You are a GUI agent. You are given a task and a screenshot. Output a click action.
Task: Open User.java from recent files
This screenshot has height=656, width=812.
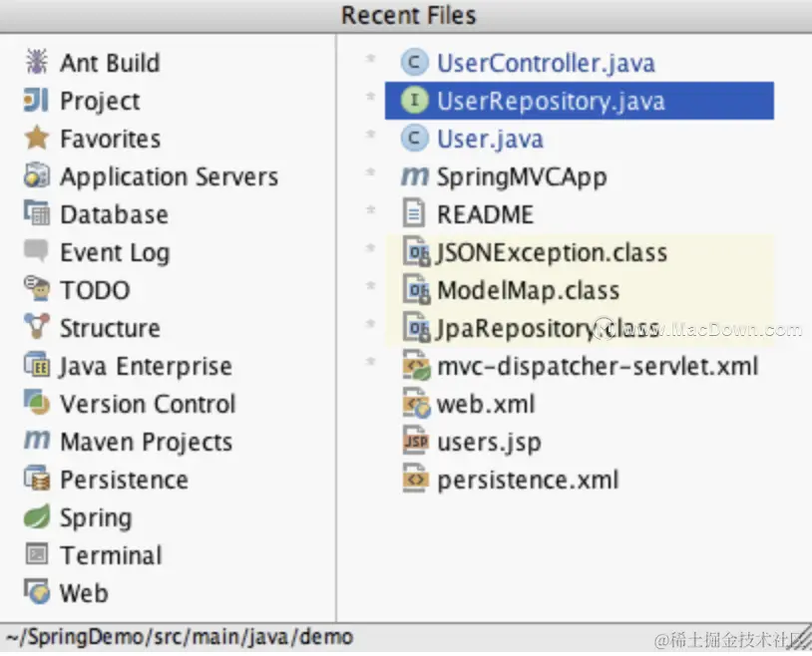pos(489,139)
